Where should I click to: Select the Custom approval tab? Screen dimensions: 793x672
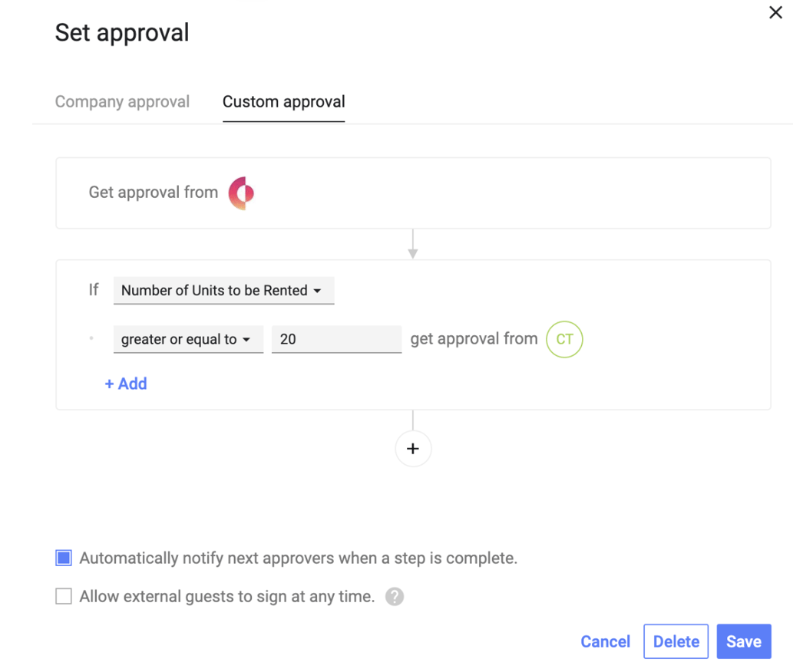[283, 101]
